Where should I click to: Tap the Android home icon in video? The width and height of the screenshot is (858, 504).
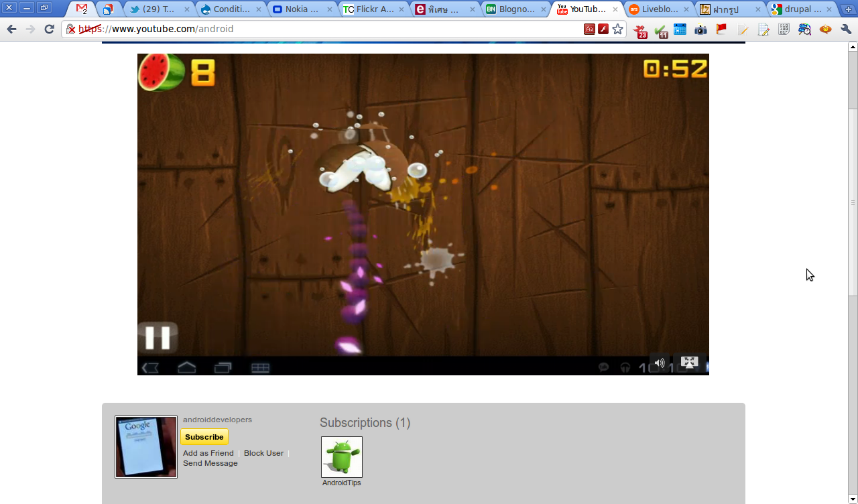point(186,367)
